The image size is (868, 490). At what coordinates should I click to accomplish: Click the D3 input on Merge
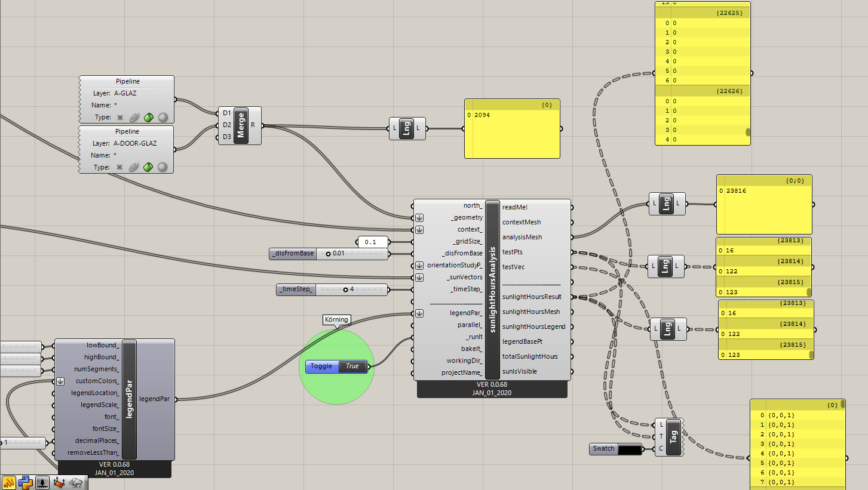pos(226,137)
